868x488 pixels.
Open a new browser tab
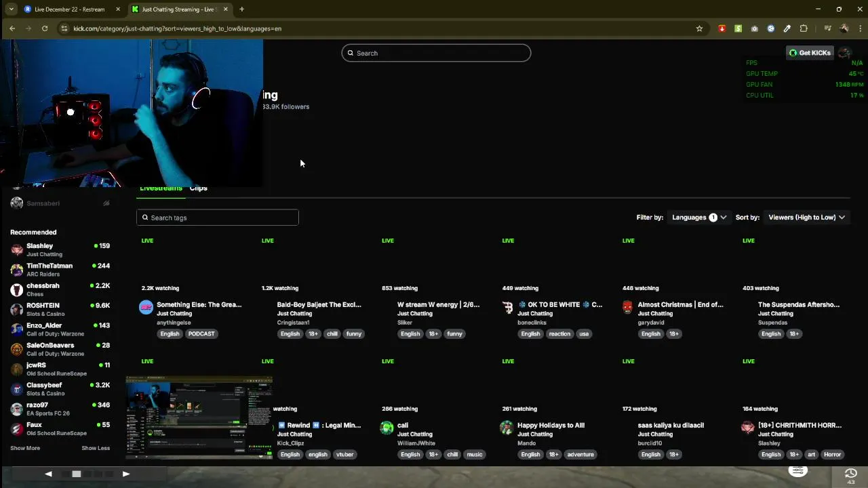click(x=241, y=9)
